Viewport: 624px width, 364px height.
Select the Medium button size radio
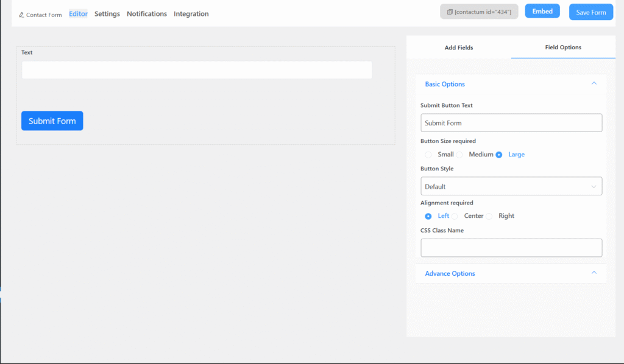click(x=460, y=155)
